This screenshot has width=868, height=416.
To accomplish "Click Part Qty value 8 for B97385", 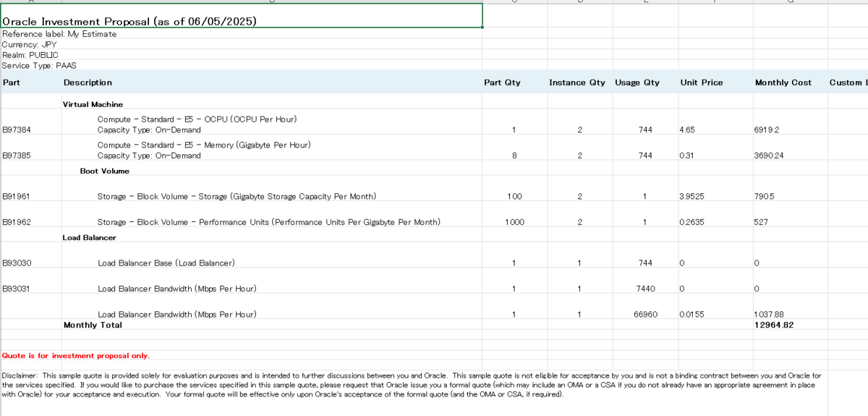I will [514, 156].
